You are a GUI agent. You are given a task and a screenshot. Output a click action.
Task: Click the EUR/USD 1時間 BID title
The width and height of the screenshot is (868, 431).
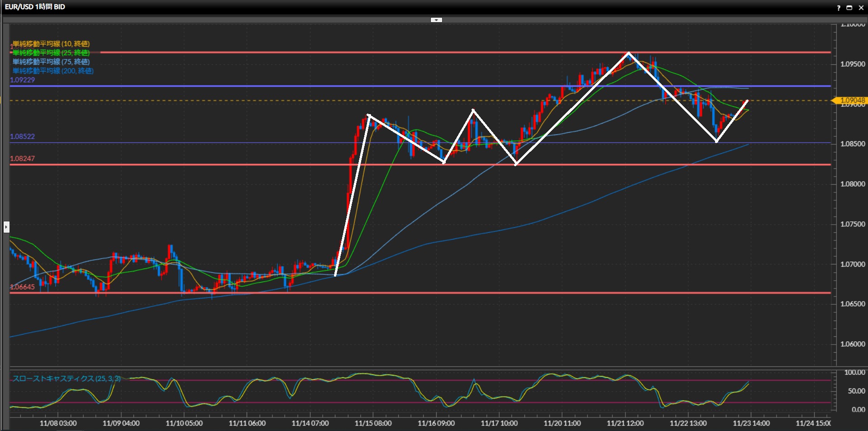tap(35, 7)
